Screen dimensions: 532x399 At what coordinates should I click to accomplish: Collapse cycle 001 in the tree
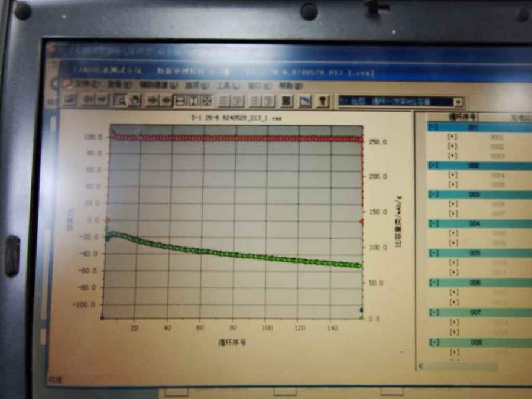pyautogui.click(x=434, y=128)
